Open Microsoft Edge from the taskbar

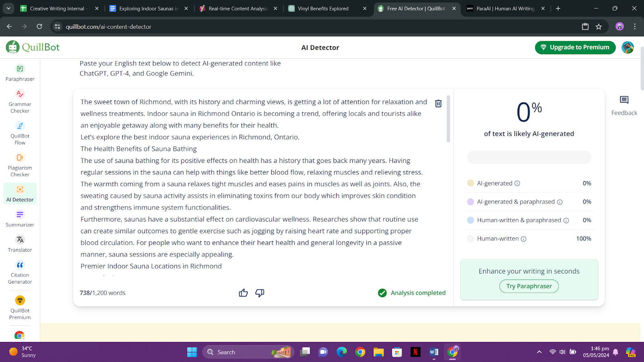click(342, 352)
